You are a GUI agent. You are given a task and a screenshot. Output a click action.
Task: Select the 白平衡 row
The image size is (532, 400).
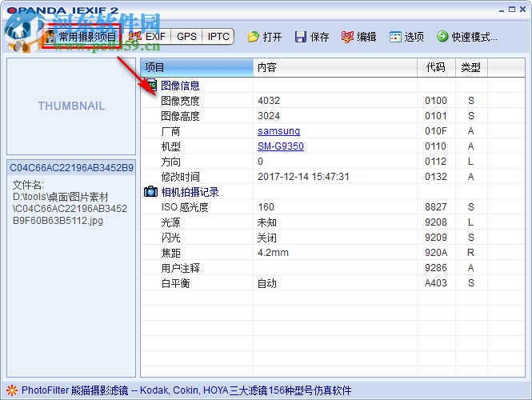click(x=333, y=283)
